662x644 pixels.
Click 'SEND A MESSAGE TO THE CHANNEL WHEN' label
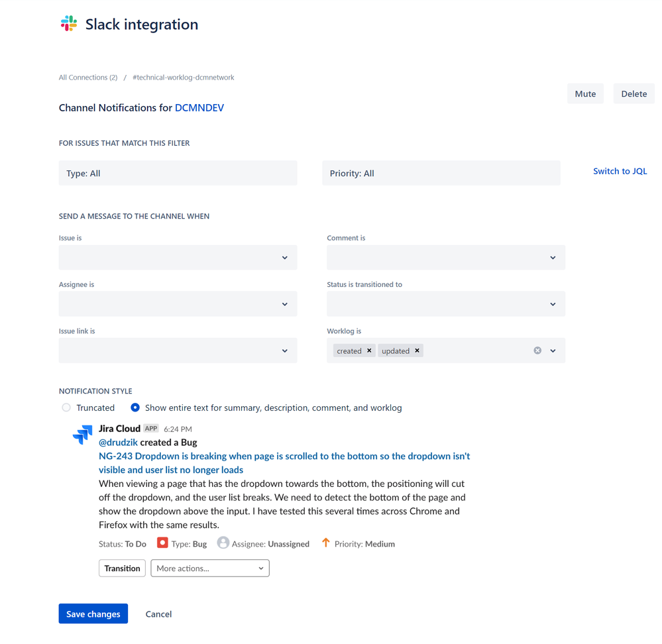[x=134, y=216]
